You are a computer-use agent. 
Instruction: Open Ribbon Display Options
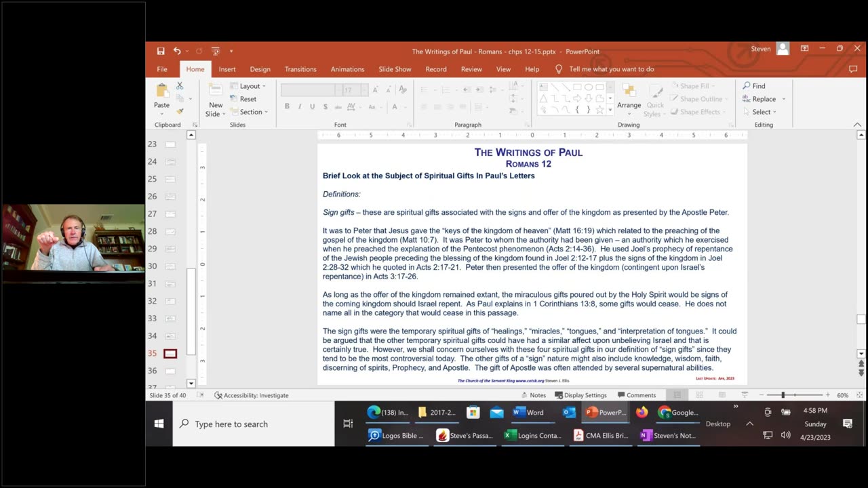point(804,49)
